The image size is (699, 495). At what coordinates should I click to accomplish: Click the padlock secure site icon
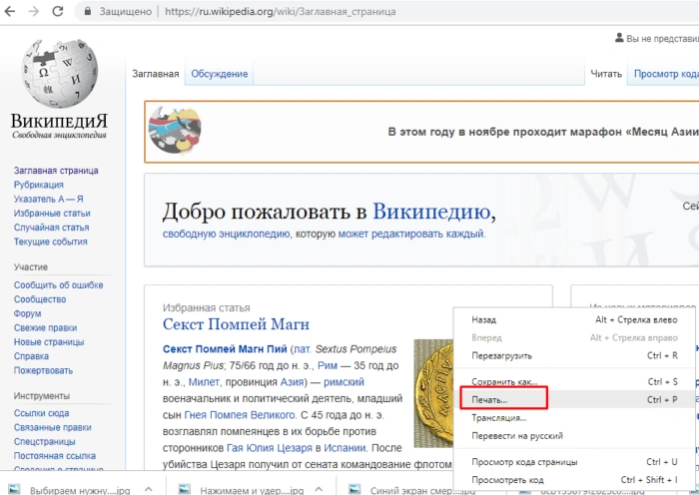[x=88, y=11]
